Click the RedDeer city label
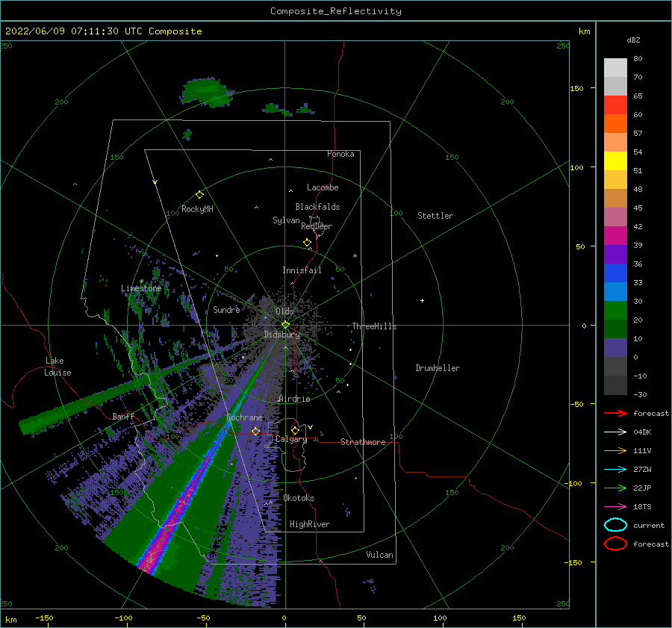This screenshot has height=628, width=672. tap(317, 226)
